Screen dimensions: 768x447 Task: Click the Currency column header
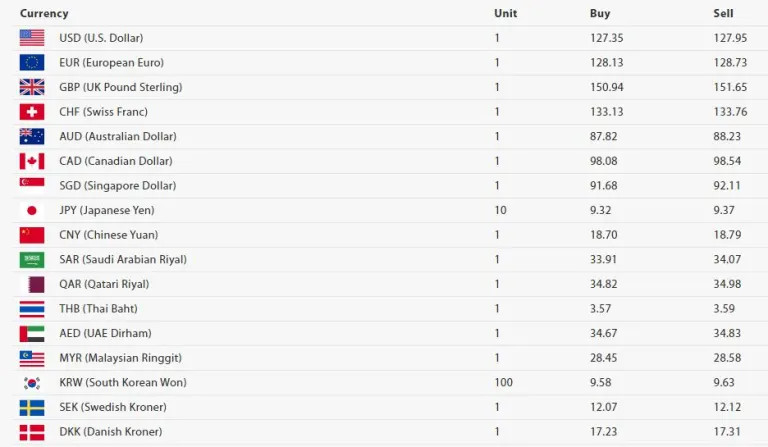tap(44, 13)
